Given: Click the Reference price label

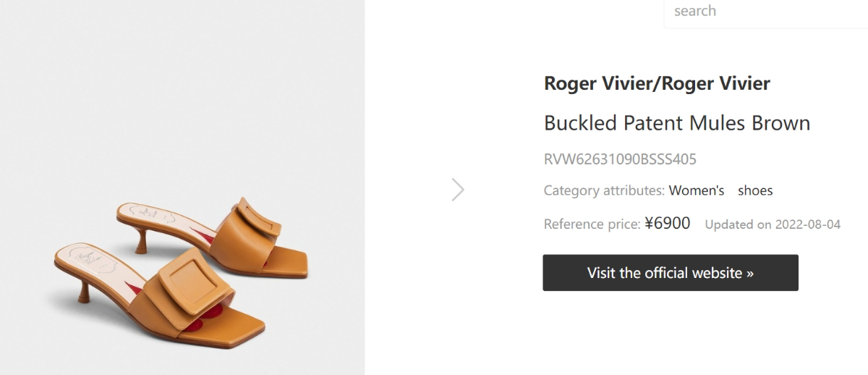Looking at the screenshot, I should (592, 224).
